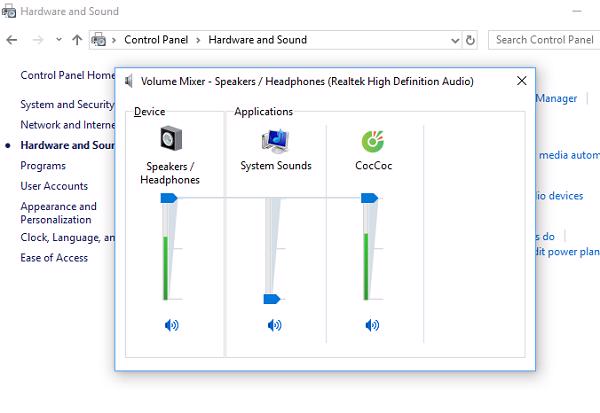The height and width of the screenshot is (413, 600).
Task: Click the System Sounds computer icon
Action: [276, 141]
